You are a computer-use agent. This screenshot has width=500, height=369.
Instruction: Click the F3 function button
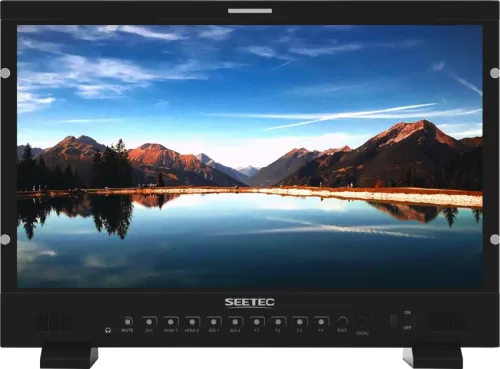pyautogui.click(x=300, y=322)
